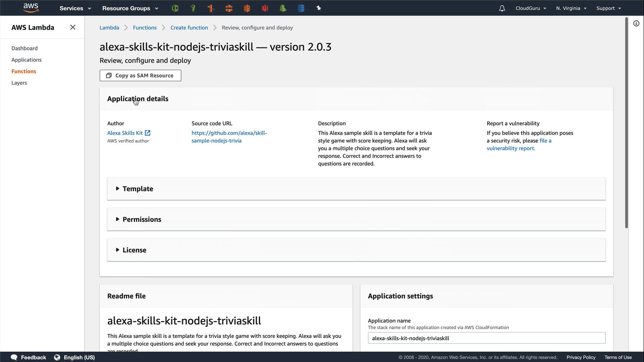Open the N. Virginia region dropdown
The image size is (644, 362).
point(571,8)
